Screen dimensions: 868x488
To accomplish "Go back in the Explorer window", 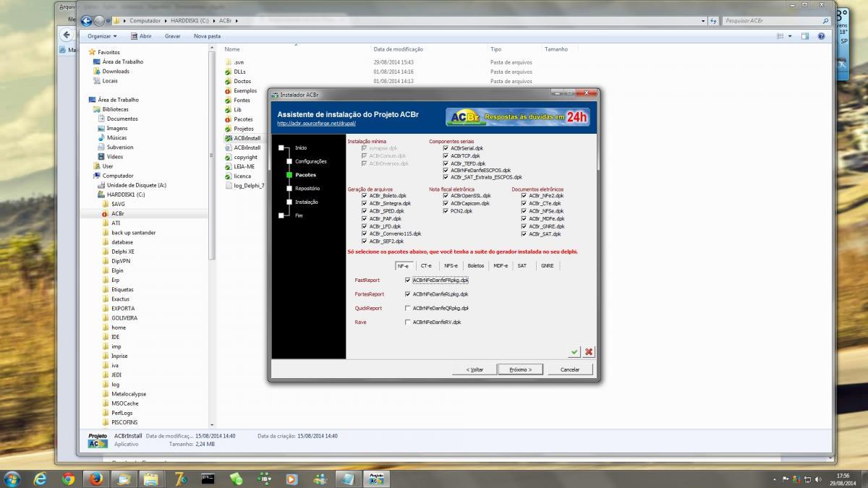I will (87, 21).
